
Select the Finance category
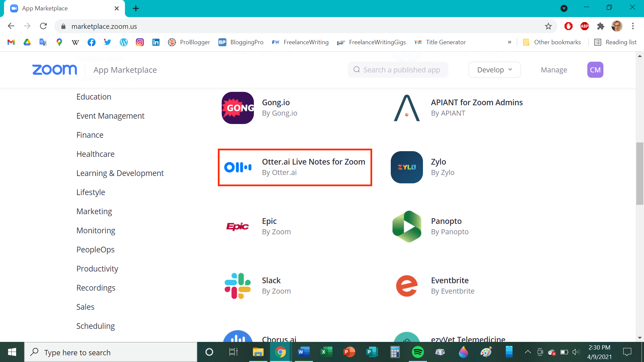[90, 135]
